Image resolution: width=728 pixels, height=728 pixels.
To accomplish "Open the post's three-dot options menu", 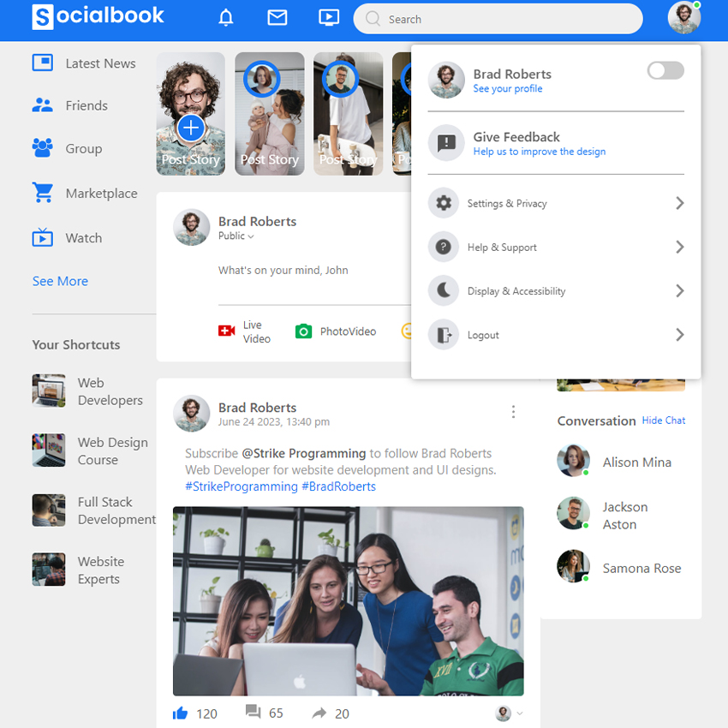I will pos(513,412).
